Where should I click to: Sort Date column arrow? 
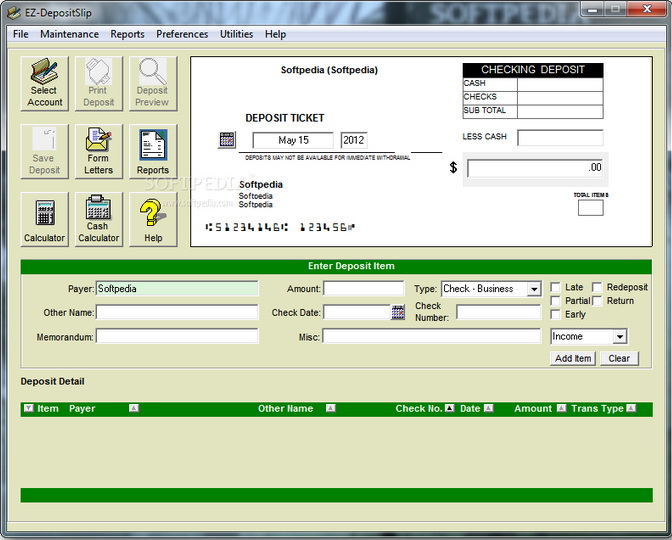[x=489, y=408]
